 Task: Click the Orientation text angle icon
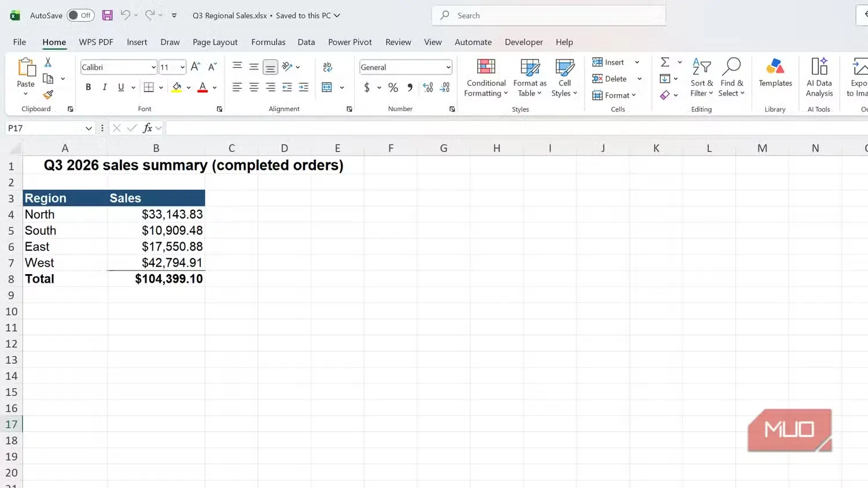tap(287, 66)
